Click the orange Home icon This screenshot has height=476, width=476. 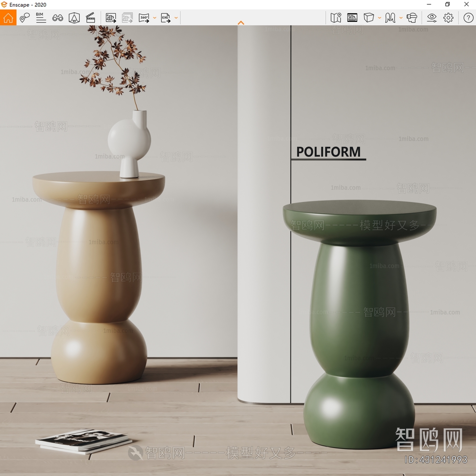pyautogui.click(x=8, y=18)
